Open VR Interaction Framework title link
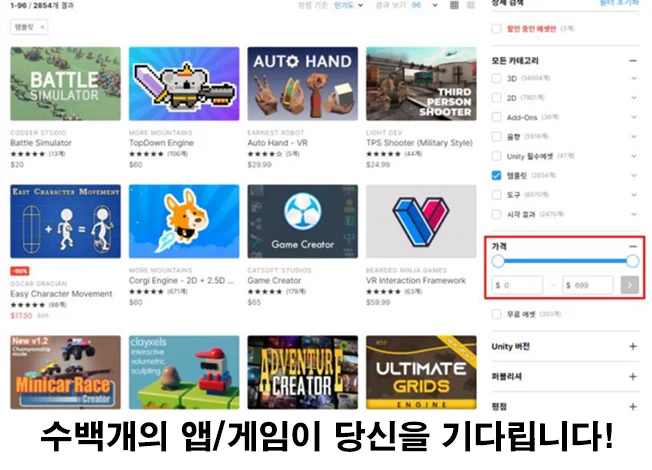The image size is (652, 470). pos(416,280)
